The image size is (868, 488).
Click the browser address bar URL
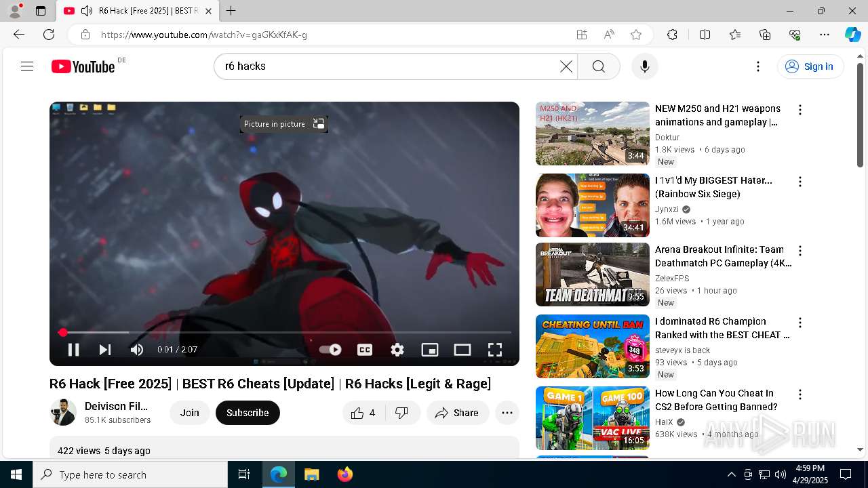(x=203, y=35)
